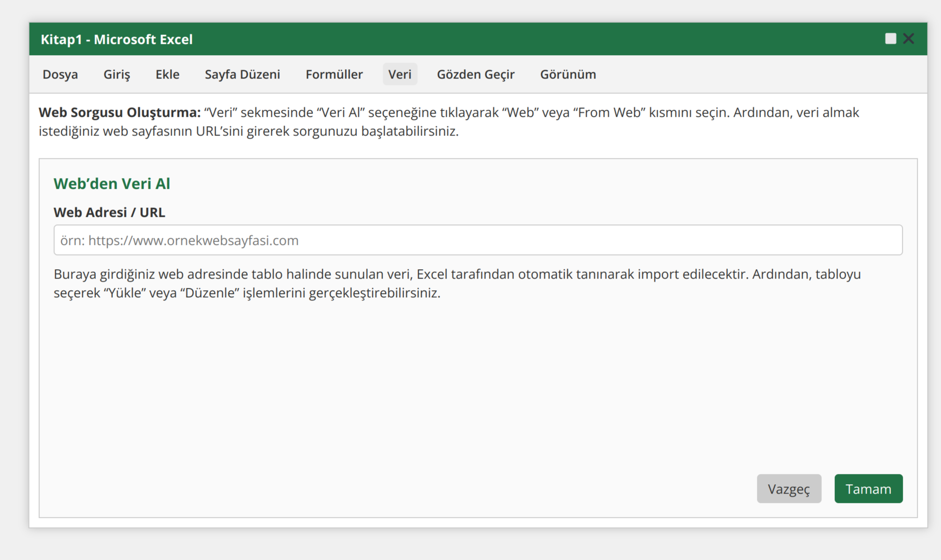941x560 pixels.
Task: Cancel using the Vazgeç button
Action: (x=789, y=488)
